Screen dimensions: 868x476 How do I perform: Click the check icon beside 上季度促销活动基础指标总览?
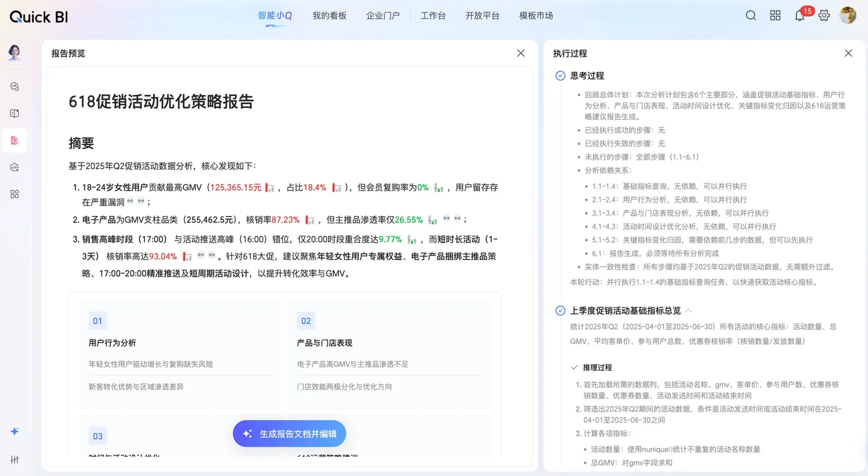click(x=560, y=310)
